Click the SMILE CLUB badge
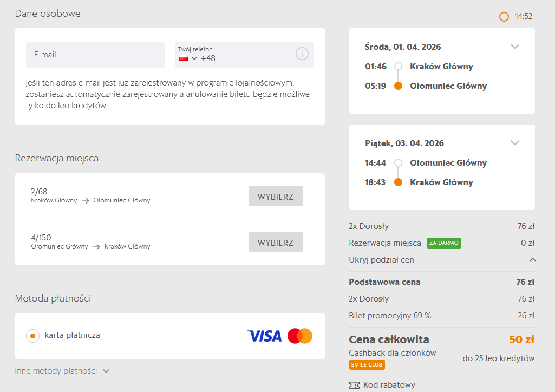This screenshot has width=555, height=392. coord(367,364)
